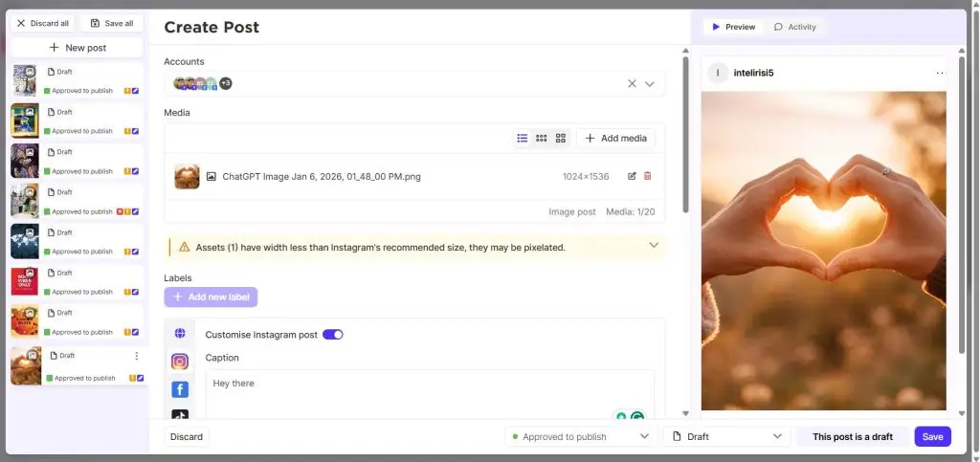Click the red error badge on fourth draft

[x=120, y=211]
